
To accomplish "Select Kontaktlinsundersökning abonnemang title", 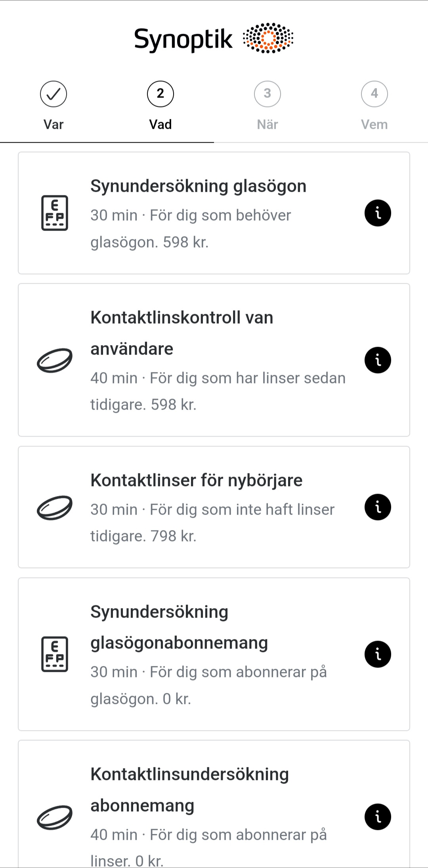I will coord(189,790).
